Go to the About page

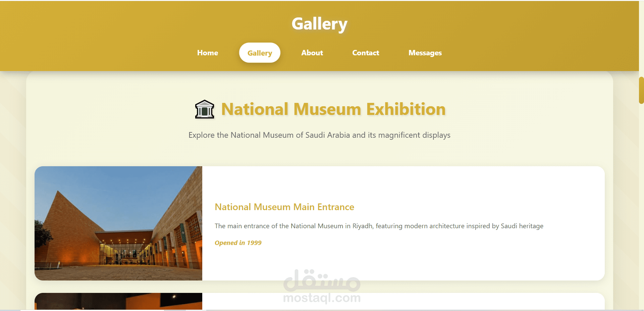[x=312, y=53]
